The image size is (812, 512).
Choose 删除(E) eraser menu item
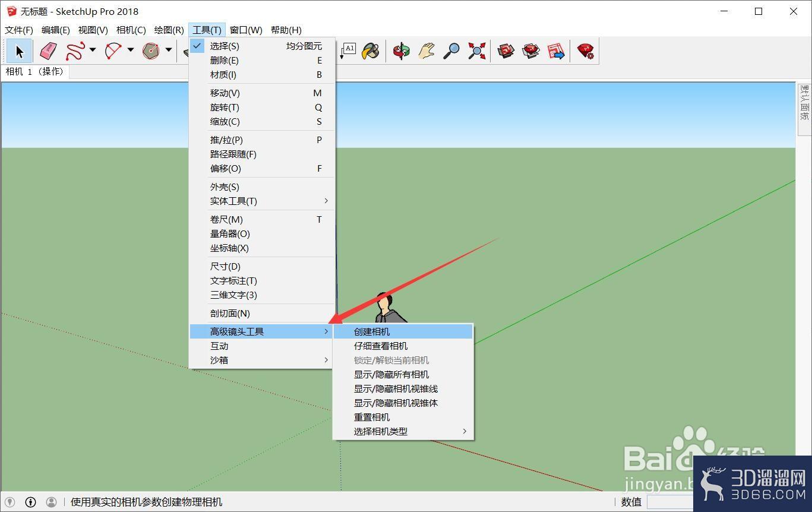click(x=262, y=60)
